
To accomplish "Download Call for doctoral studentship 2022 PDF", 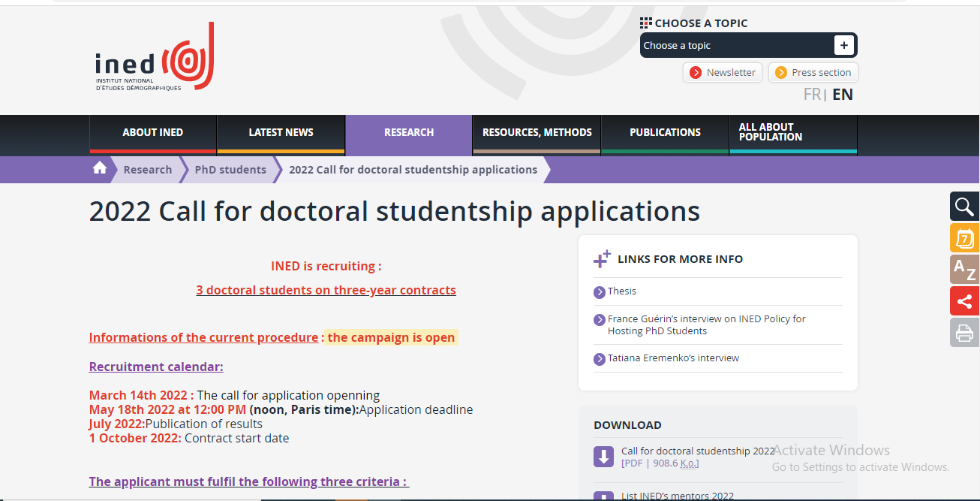I will [698, 451].
